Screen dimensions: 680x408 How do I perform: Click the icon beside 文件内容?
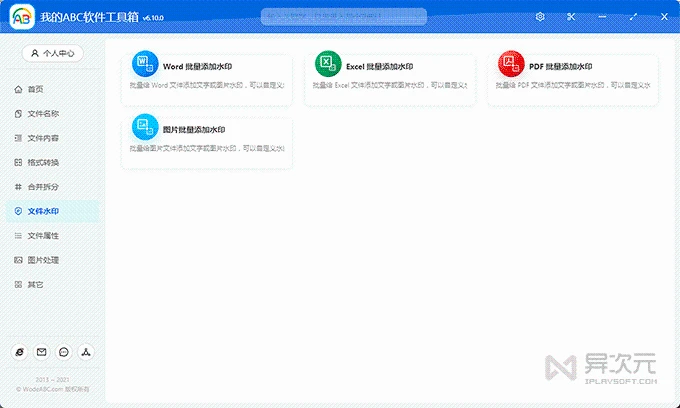18,138
